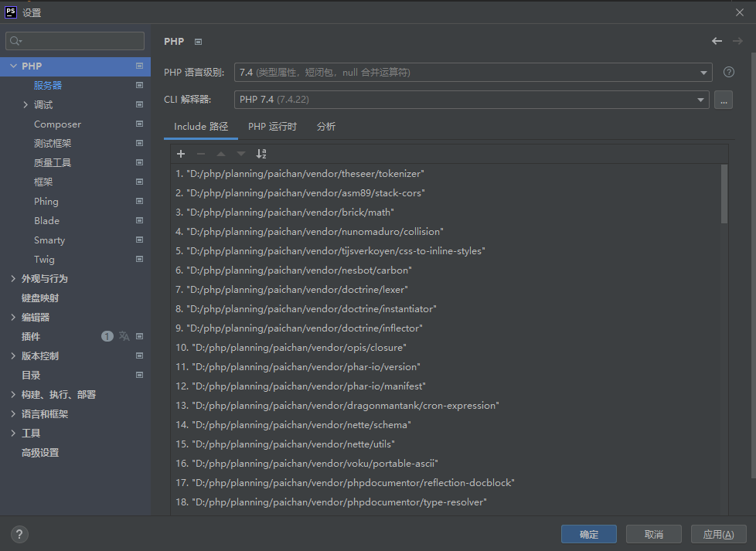This screenshot has height=551, width=756.
Task: Expand the 外观与行为 node
Action: [13, 279]
